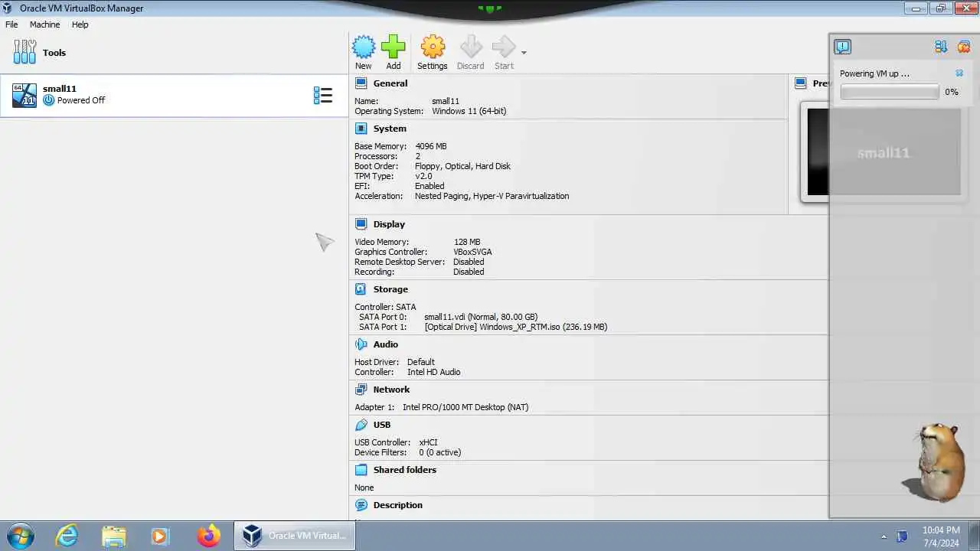The image size is (980, 551).
Task: Show hidden system tray icons
Action: coord(884,536)
